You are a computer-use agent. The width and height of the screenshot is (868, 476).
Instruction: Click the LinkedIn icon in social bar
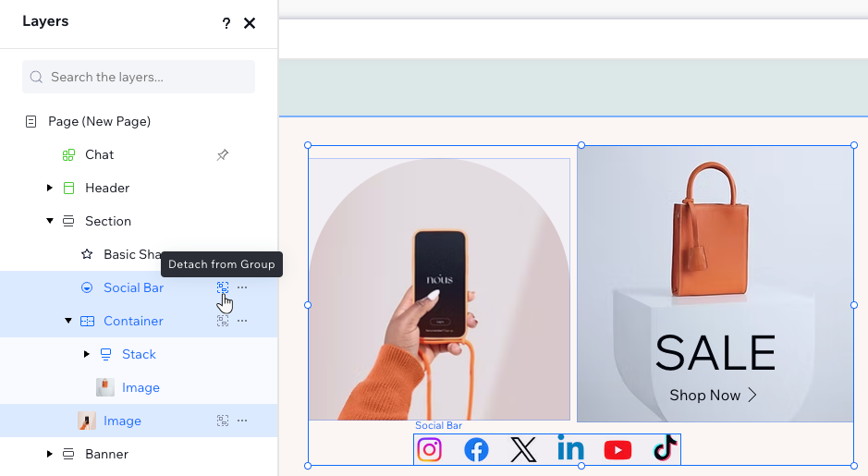tap(570, 447)
